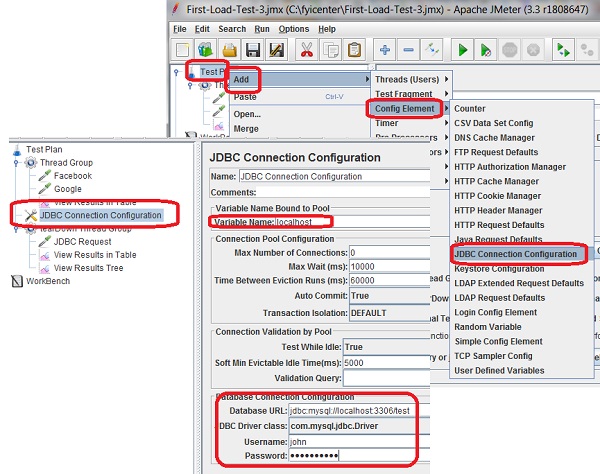Select Counter from the submenu

[522, 109]
